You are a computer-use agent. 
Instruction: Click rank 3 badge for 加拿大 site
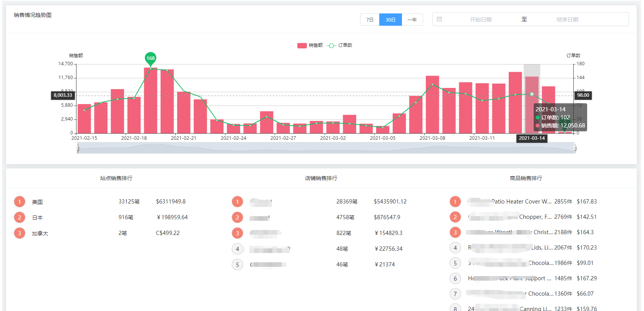pos(20,233)
